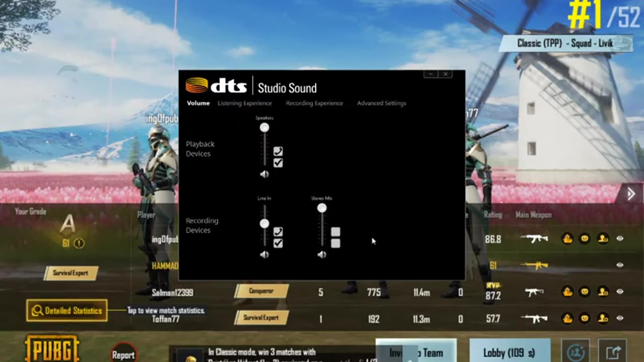Click the share results icon
This screenshot has width=644, height=362.
[612, 352]
